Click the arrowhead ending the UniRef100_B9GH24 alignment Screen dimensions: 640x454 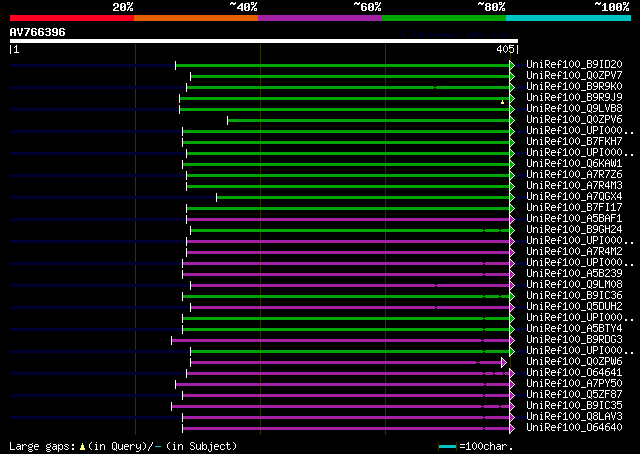coord(512,231)
